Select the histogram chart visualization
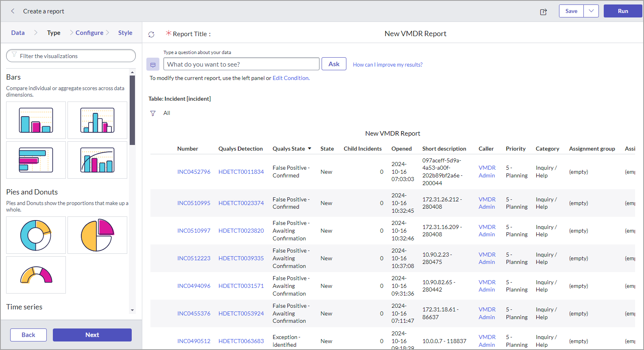This screenshot has width=644, height=350. click(x=97, y=120)
